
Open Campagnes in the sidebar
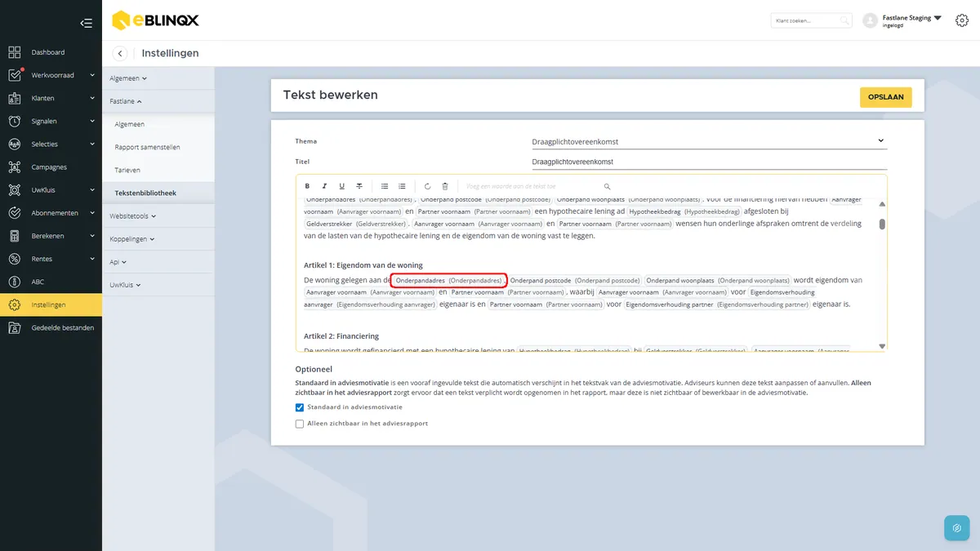pos(51,167)
